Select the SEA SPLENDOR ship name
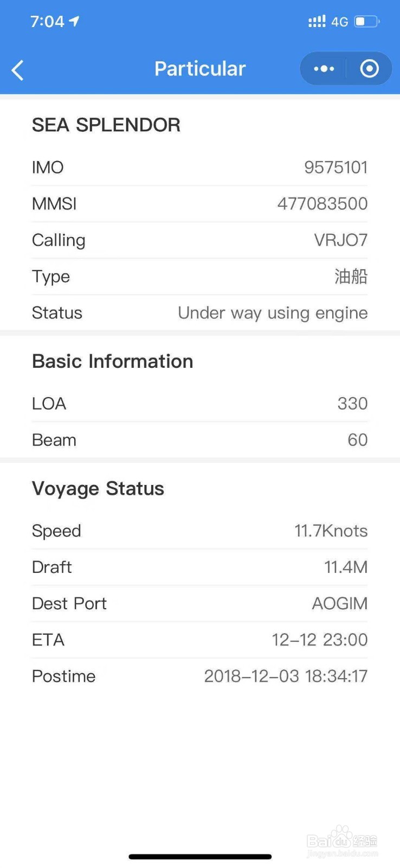The width and height of the screenshot is (400, 868). click(106, 125)
